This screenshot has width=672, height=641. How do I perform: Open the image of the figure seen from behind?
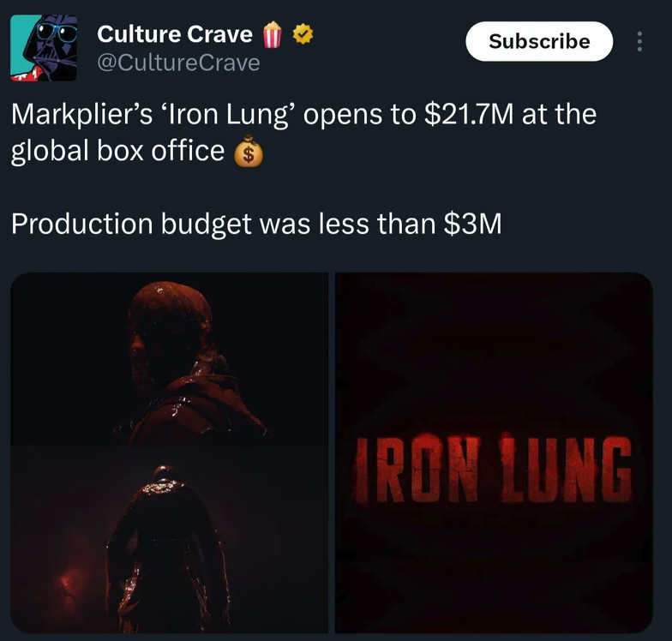click(170, 540)
